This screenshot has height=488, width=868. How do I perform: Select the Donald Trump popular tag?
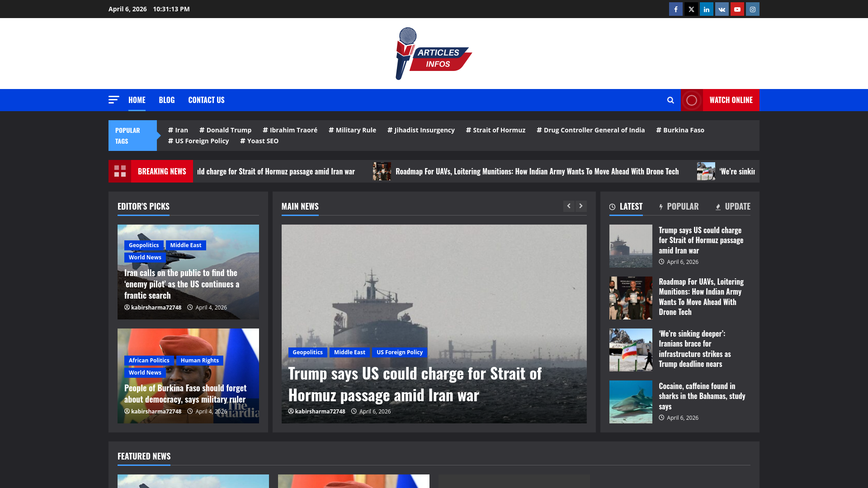coord(226,130)
